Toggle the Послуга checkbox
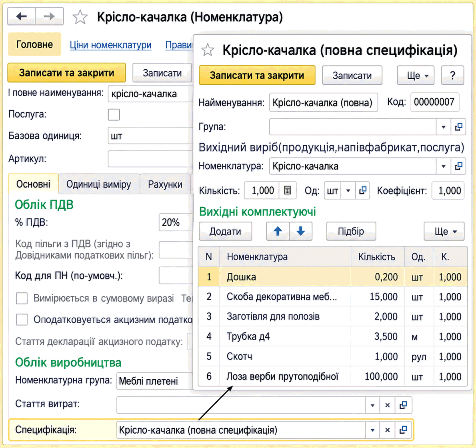This screenshot has height=448, width=476. 114,115
